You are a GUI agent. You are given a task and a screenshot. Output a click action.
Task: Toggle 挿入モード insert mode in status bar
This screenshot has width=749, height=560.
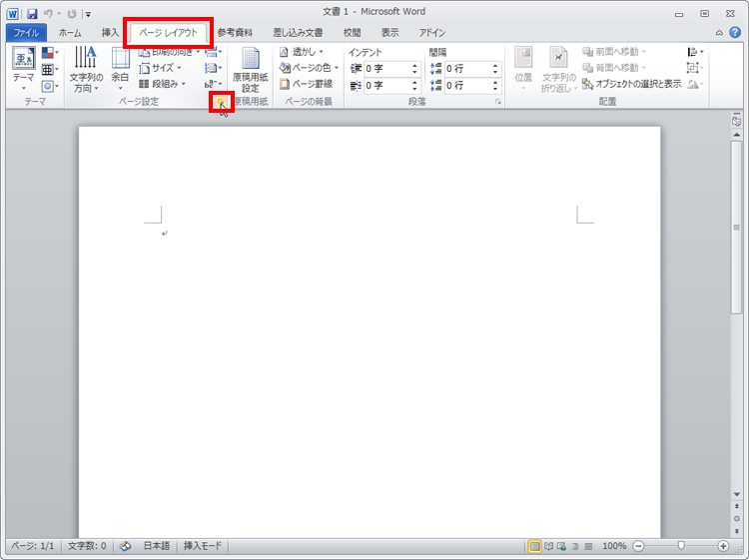(203, 546)
